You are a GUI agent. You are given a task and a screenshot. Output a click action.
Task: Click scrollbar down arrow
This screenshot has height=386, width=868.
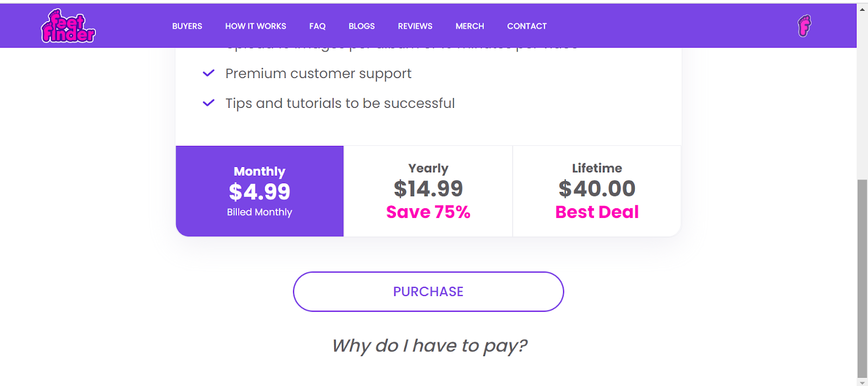tap(862, 382)
